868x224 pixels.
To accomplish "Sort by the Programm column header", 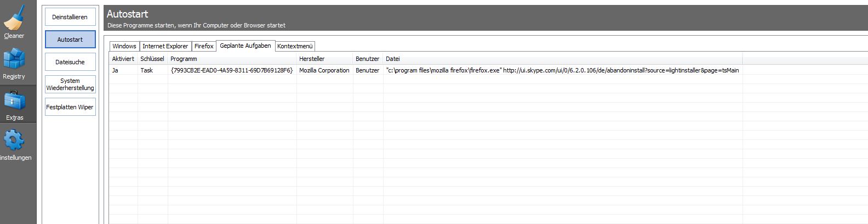I will tap(231, 59).
